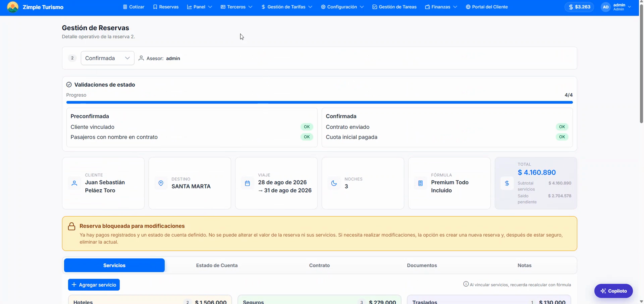Click the Saldo pendiente value $ 2.704.578

pyautogui.click(x=559, y=196)
